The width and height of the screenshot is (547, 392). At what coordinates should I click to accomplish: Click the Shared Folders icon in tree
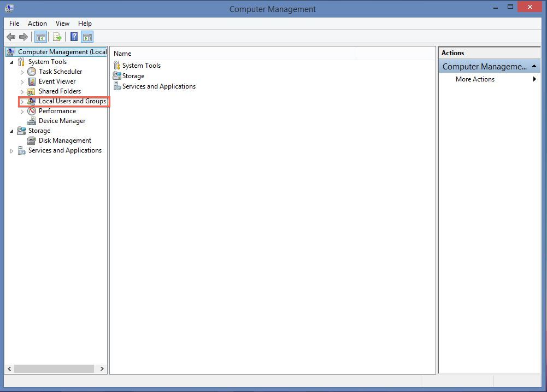tap(31, 91)
